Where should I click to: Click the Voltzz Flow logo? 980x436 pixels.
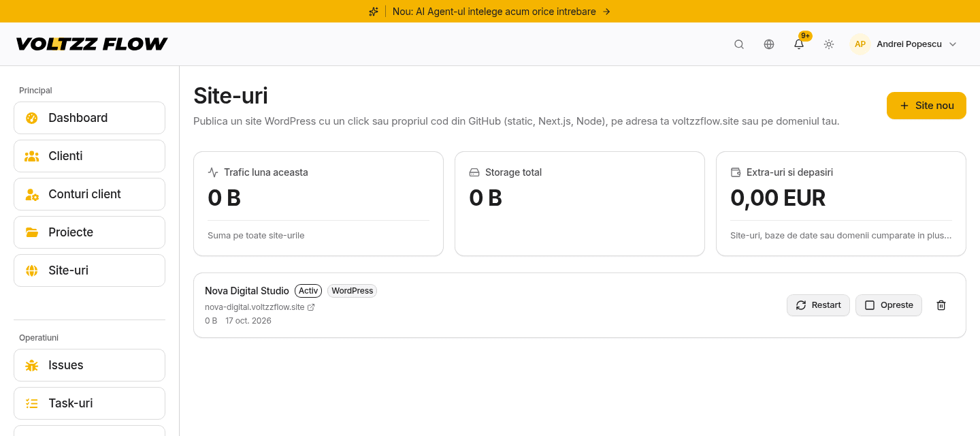92,44
